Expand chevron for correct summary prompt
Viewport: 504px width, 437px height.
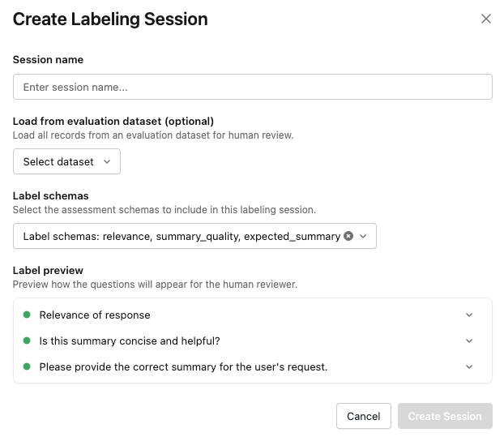coord(469,366)
